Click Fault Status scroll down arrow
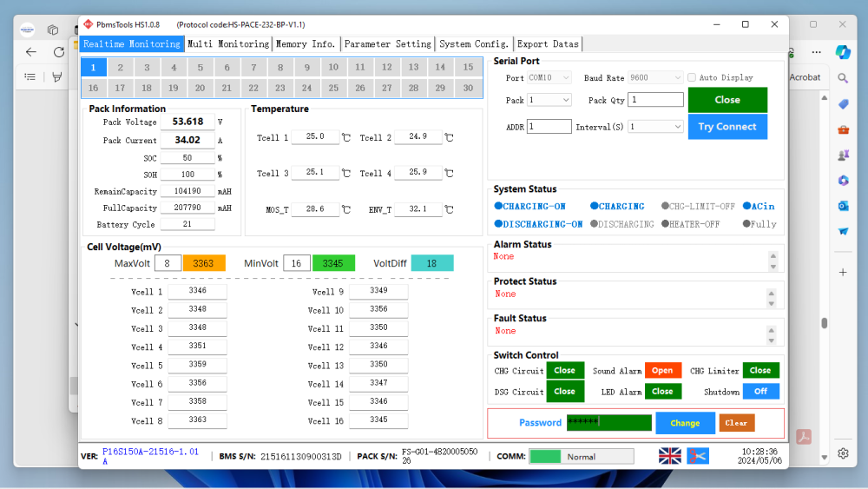The image size is (868, 489). click(771, 340)
